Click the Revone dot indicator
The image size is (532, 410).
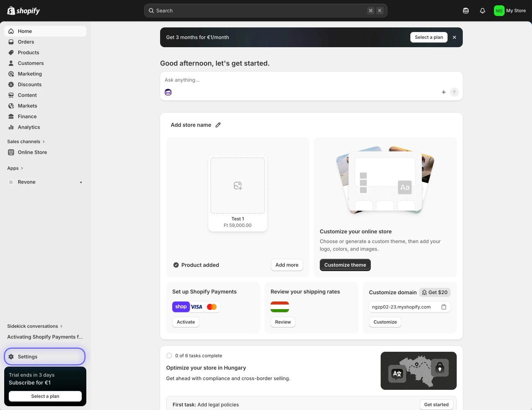tap(81, 182)
